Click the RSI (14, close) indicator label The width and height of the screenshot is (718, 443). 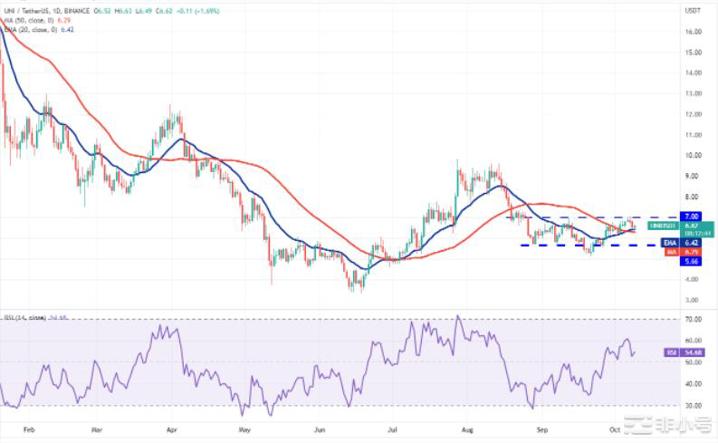(24, 319)
